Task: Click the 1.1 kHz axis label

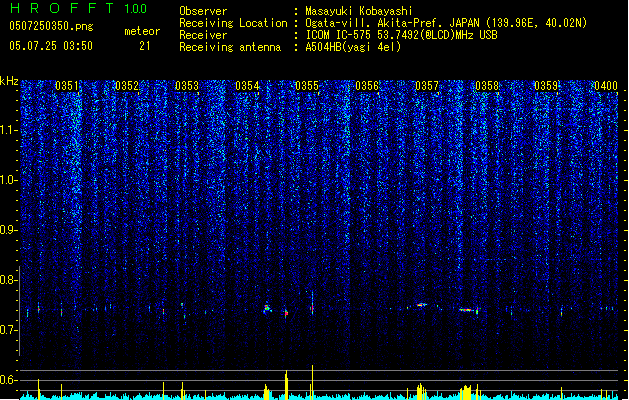Action: click(9, 130)
